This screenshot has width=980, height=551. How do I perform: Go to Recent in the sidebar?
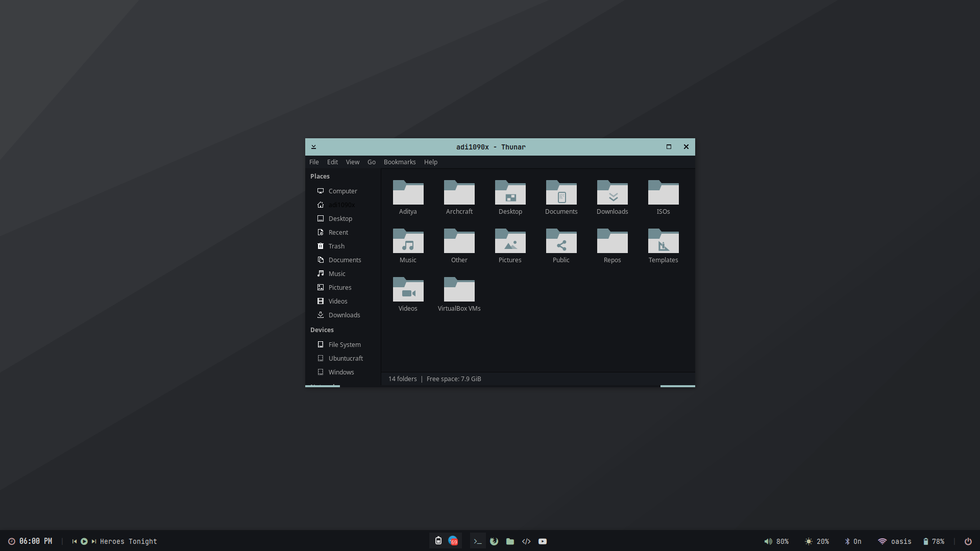point(338,232)
